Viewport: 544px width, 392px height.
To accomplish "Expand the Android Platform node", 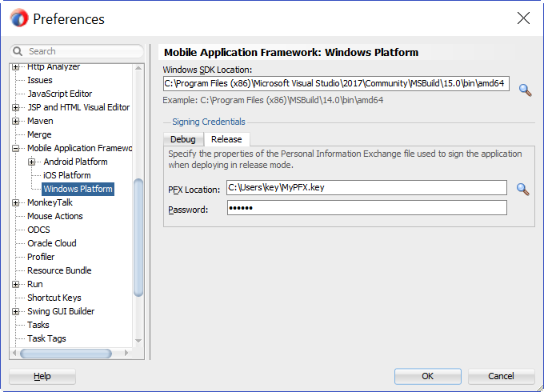I will [31, 162].
